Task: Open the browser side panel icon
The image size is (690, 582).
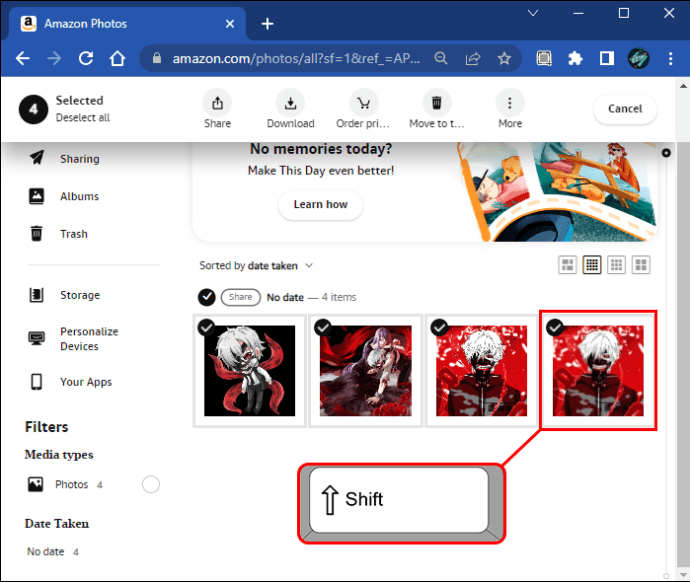Action: pyautogui.click(x=607, y=58)
